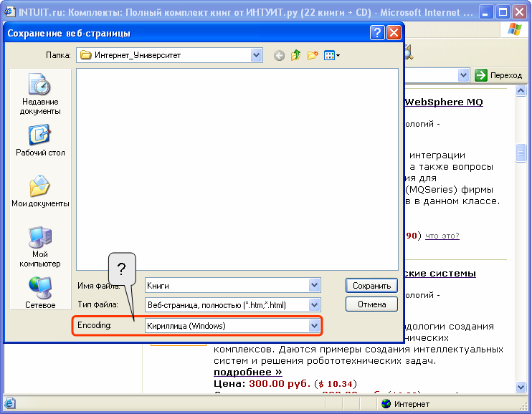Click Internet Explorer title bar page icon
532x414 pixels.
(9, 12)
